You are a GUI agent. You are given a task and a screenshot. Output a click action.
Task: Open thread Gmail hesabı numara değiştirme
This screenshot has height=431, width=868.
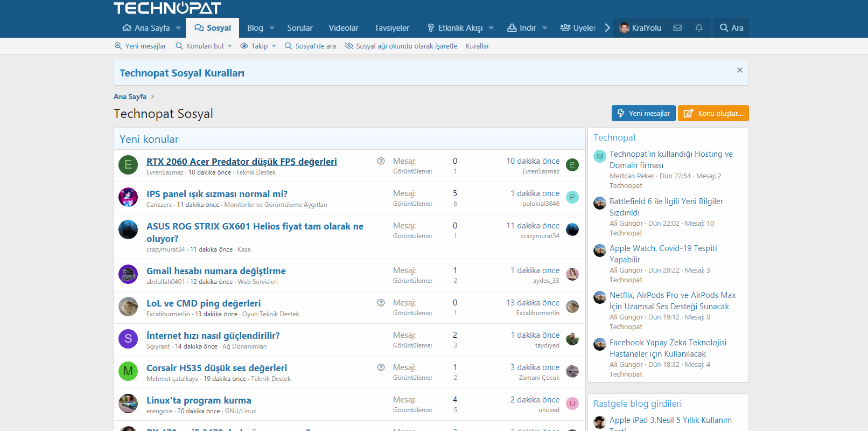(x=216, y=271)
